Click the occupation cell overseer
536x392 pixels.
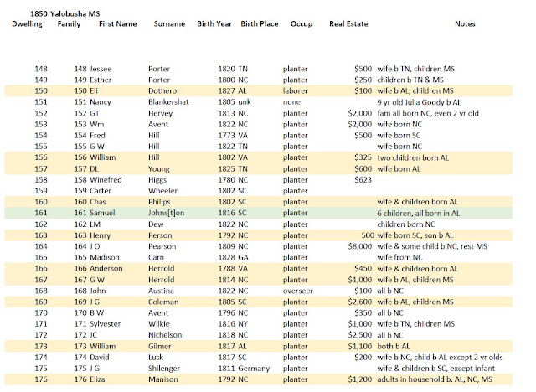tap(298, 291)
